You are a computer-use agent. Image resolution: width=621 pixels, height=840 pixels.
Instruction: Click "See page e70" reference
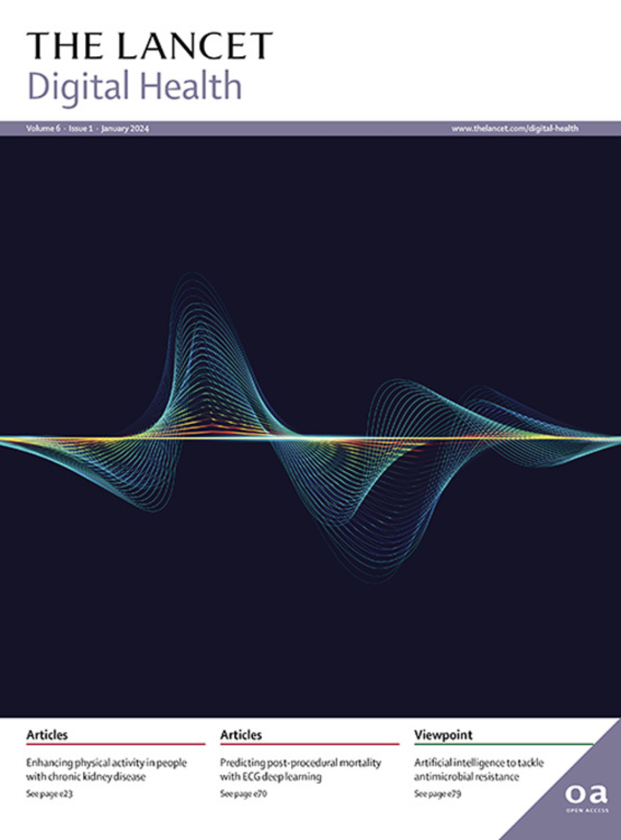point(244,794)
